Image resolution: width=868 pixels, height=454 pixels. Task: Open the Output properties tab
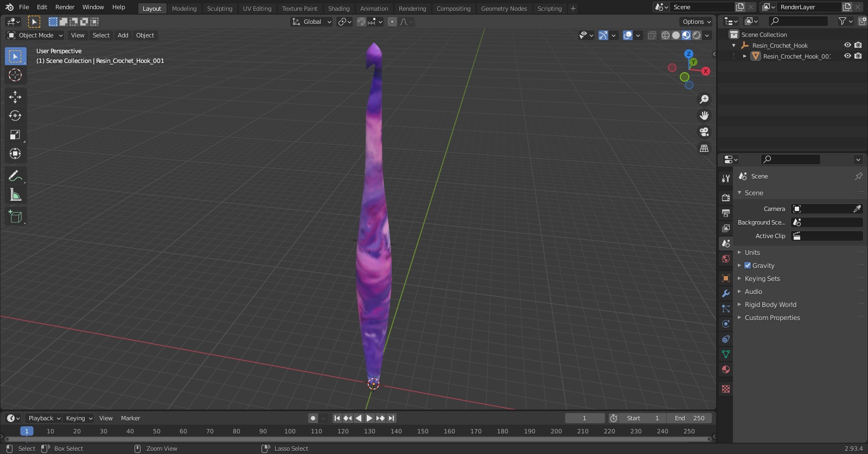726,213
